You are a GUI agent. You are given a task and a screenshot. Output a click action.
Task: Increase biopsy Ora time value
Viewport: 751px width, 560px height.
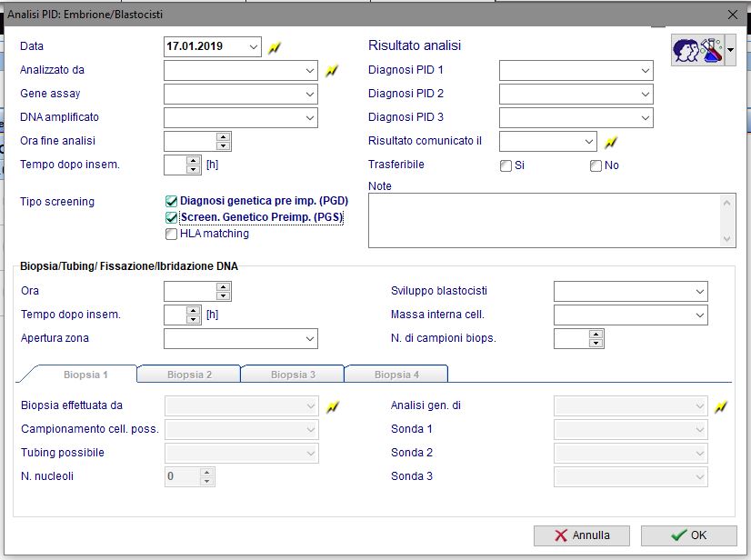pyautogui.click(x=223, y=287)
